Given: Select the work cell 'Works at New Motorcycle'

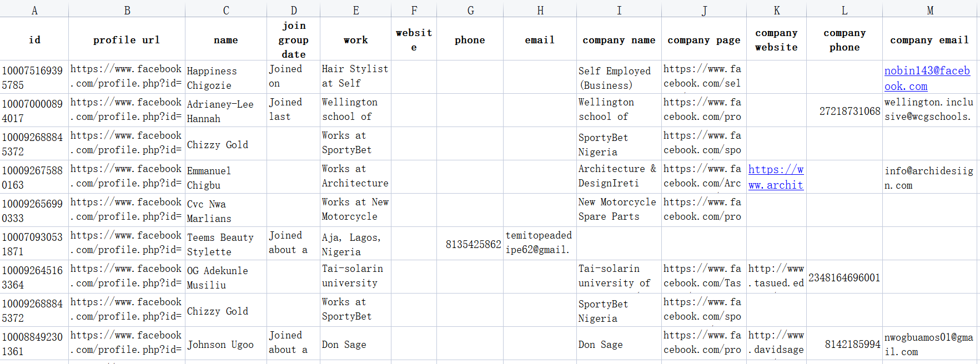Looking at the screenshot, I should point(356,210).
